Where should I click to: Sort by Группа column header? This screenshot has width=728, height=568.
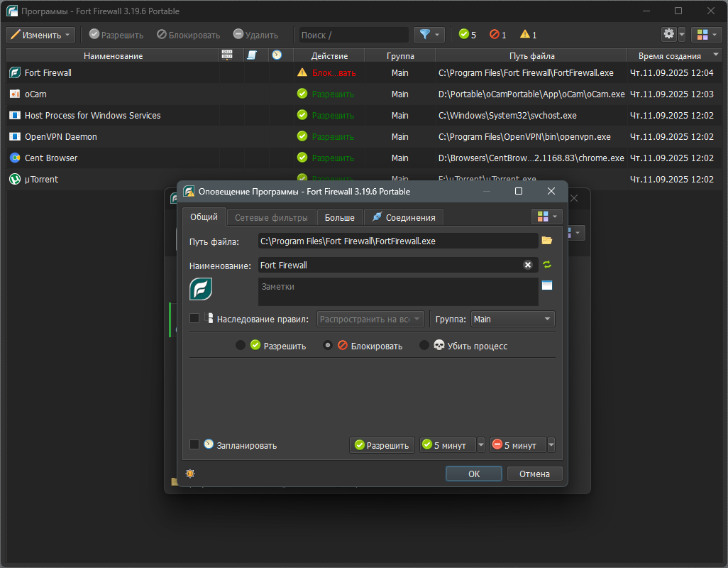400,55
